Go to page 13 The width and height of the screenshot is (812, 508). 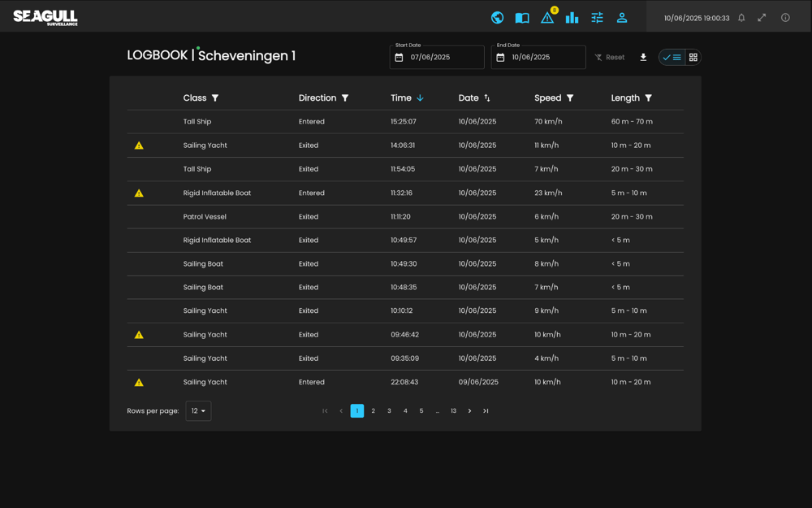453,411
